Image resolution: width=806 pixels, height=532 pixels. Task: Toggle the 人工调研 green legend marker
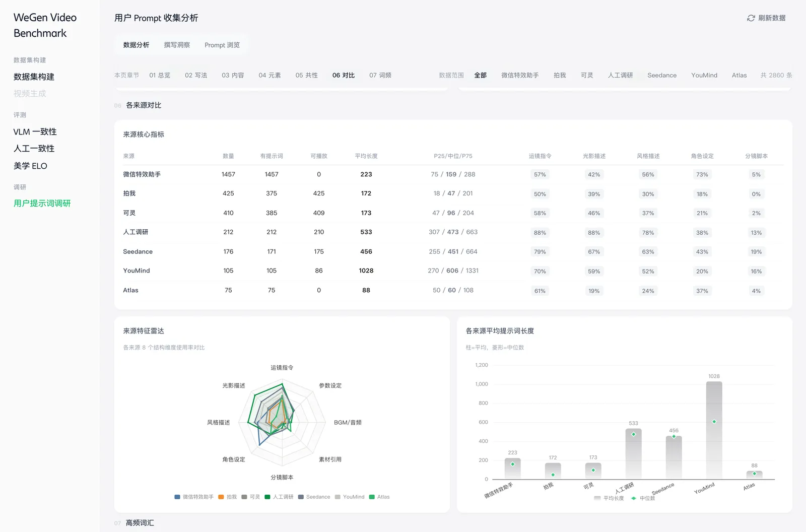coord(267,497)
